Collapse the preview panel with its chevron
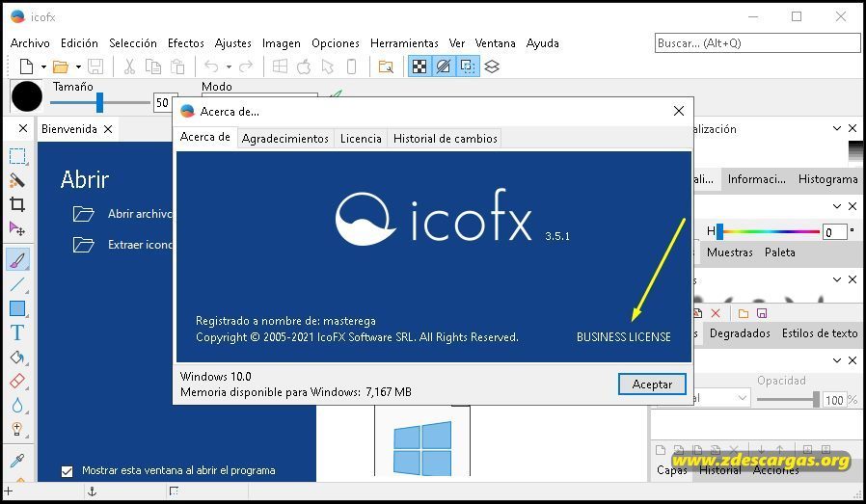 837,128
